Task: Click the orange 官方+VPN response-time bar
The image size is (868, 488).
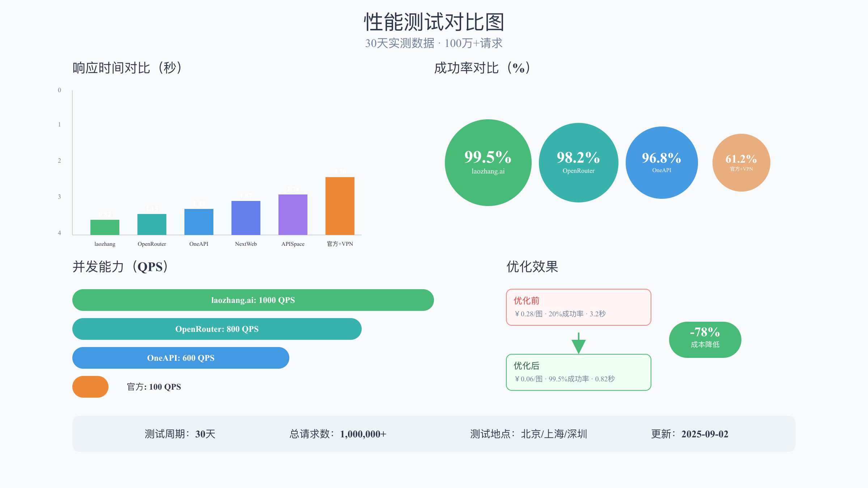Action: [x=340, y=206]
